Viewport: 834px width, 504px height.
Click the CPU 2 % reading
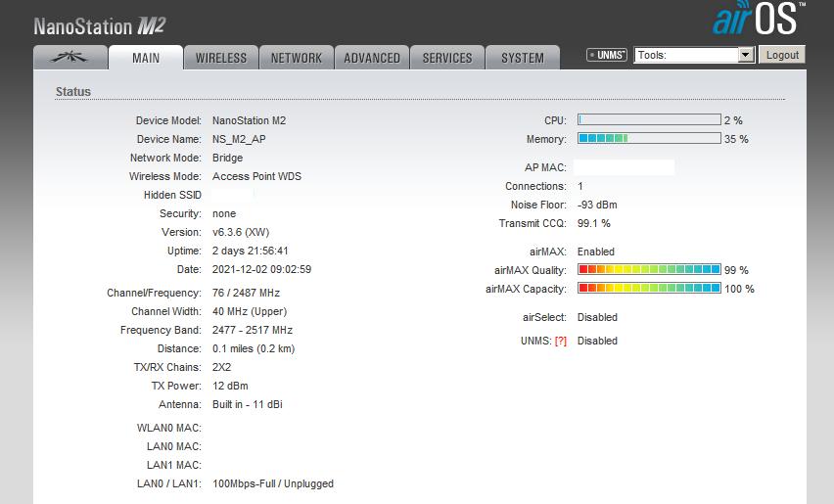point(733,120)
